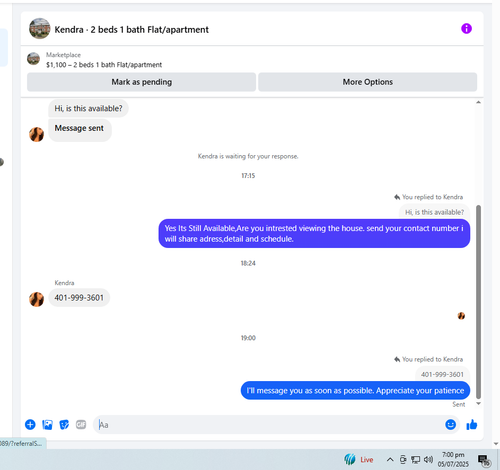Open the GIF picker icon
This screenshot has width=500, height=470.
(81, 424)
